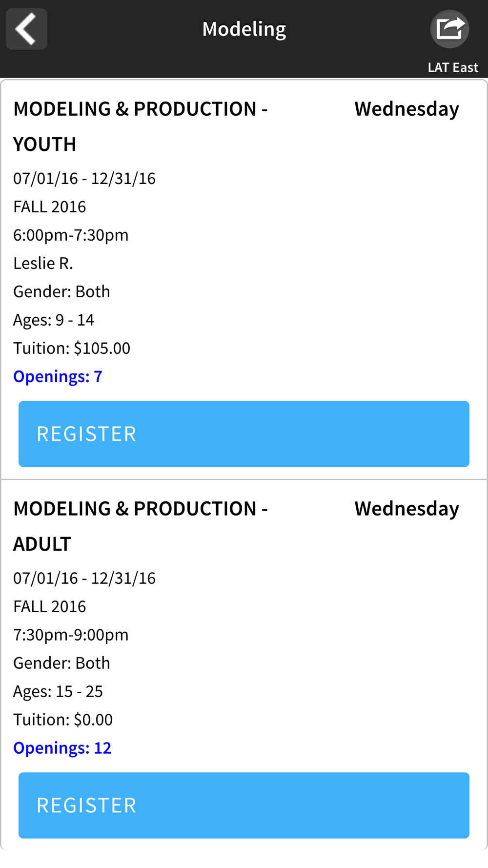The height and width of the screenshot is (868, 488).
Task: Tap the 6:00pm-7:30pm time slot
Action: pos(71,235)
